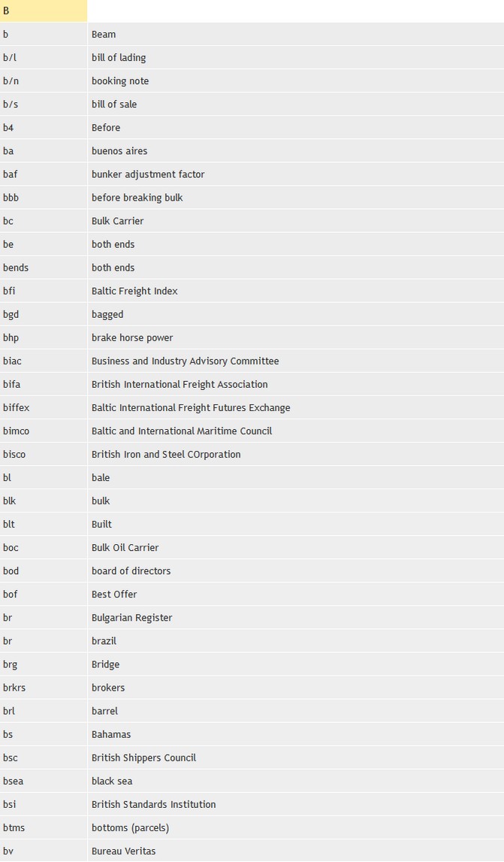This screenshot has width=504, height=862.
Task: Click the "Bulk Carrier" definition
Action: click(117, 221)
